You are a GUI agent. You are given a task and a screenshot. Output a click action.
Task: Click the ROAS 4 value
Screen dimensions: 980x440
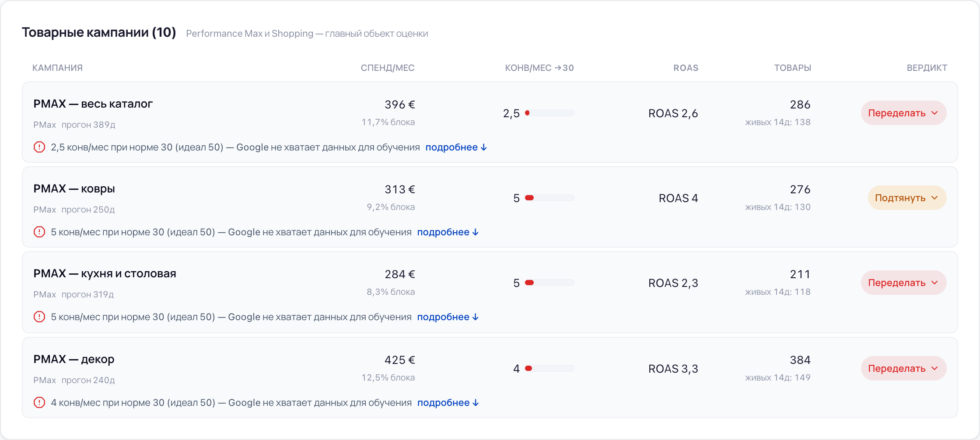[x=679, y=198]
